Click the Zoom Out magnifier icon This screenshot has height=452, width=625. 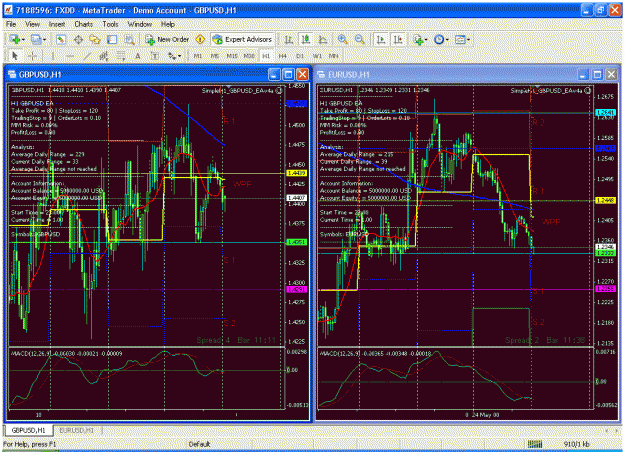coord(360,39)
